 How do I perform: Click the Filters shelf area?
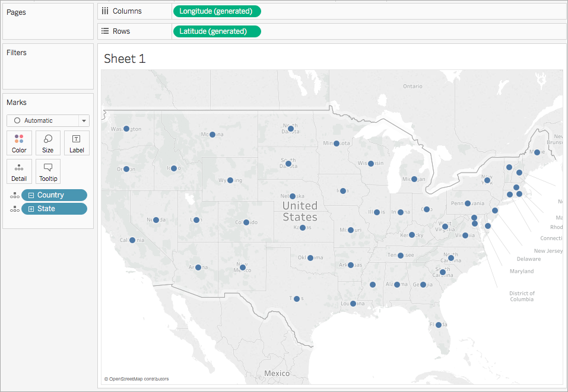[x=48, y=66]
